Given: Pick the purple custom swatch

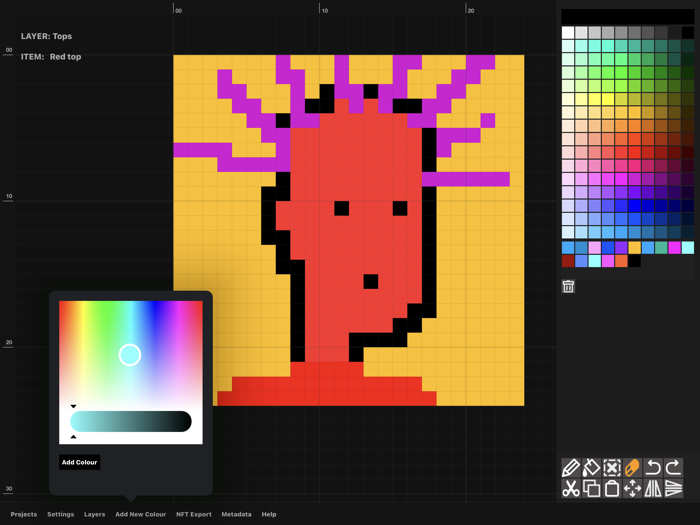Looking at the screenshot, I should (x=621, y=247).
